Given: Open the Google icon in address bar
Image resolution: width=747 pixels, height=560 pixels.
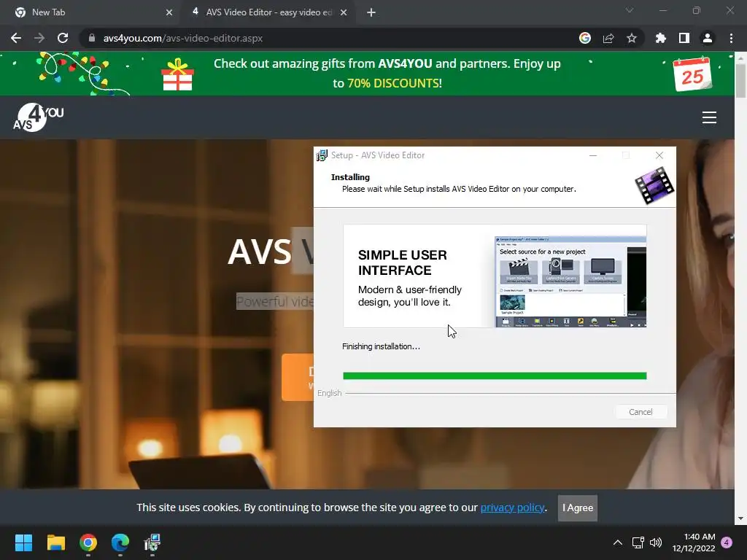Looking at the screenshot, I should pyautogui.click(x=585, y=38).
